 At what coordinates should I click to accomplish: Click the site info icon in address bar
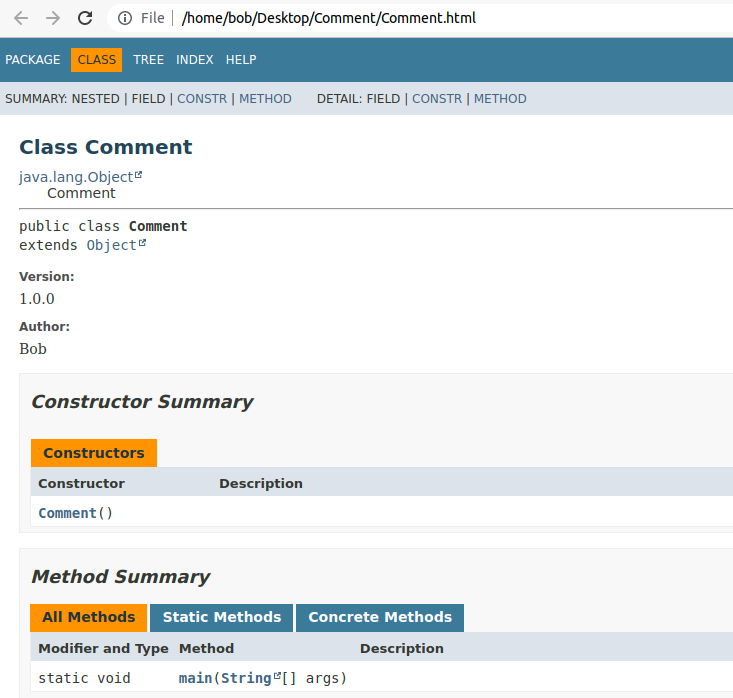coord(125,18)
